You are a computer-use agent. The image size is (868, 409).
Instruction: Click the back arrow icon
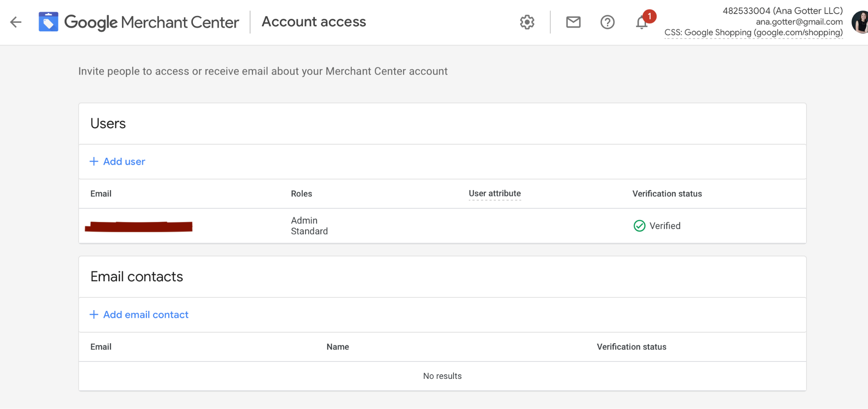click(16, 22)
